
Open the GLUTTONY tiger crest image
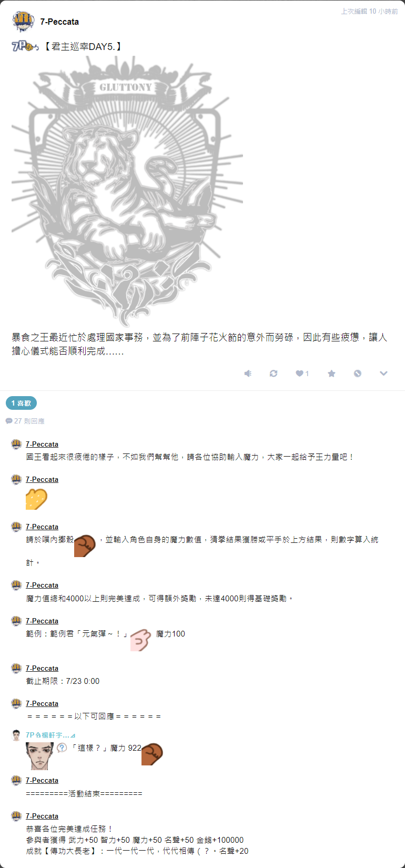point(127,191)
